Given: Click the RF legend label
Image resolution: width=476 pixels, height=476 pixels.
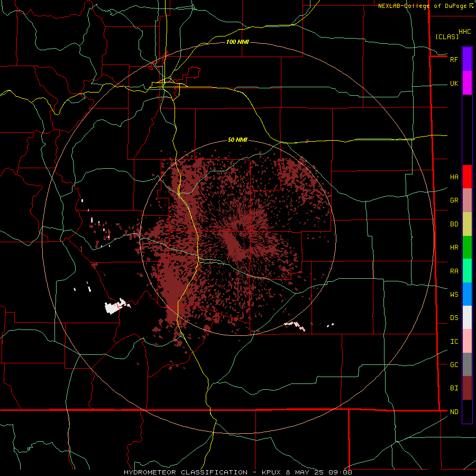Looking at the screenshot, I should click(454, 59).
